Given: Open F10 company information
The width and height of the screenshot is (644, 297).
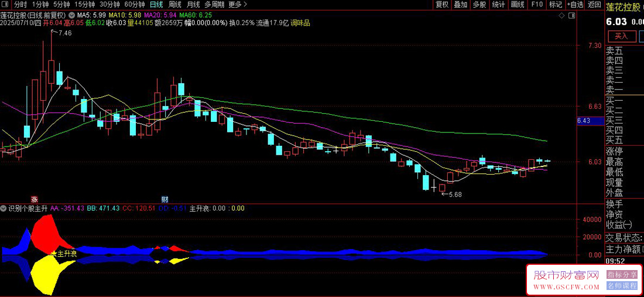Looking at the screenshot, I should pos(537,5).
